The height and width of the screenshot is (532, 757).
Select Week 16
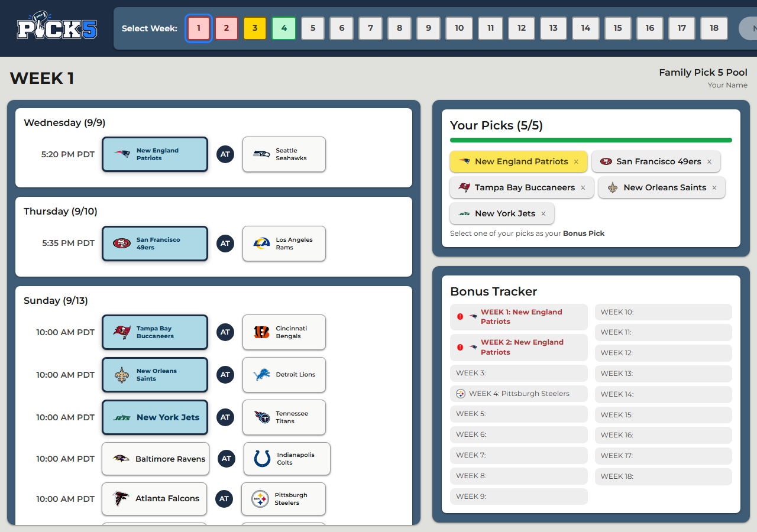pyautogui.click(x=650, y=28)
